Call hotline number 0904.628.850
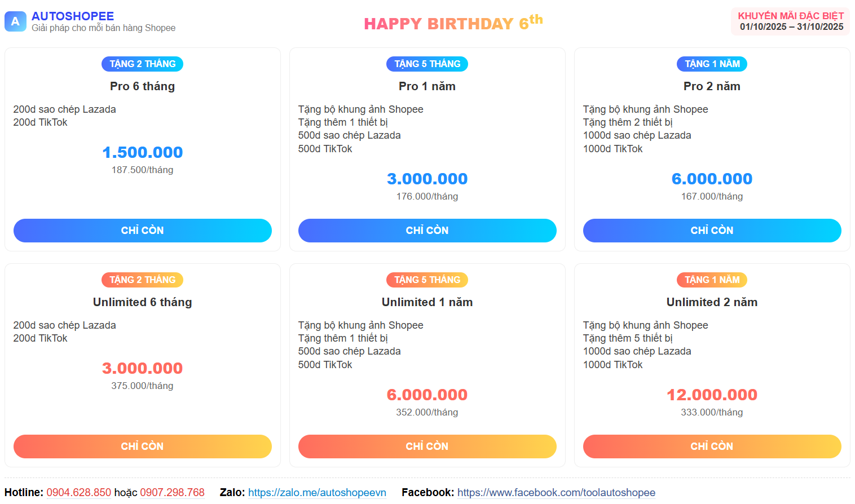The height and width of the screenshot is (504, 855). (x=79, y=493)
